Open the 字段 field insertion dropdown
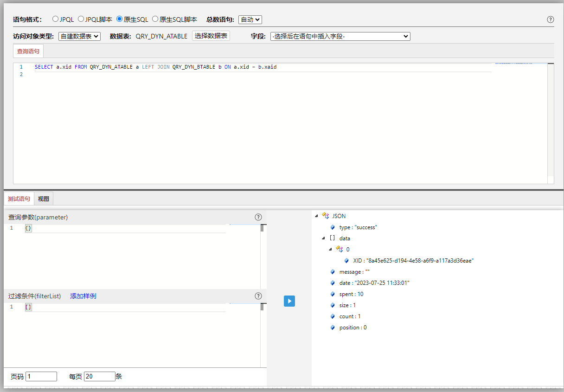This screenshot has height=392, width=564. tap(340, 36)
